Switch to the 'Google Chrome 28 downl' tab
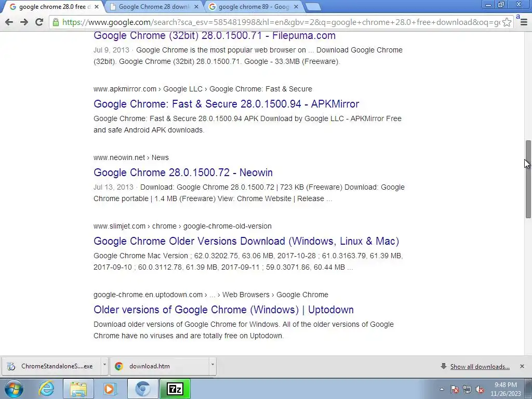This screenshot has height=399, width=532. [x=154, y=7]
